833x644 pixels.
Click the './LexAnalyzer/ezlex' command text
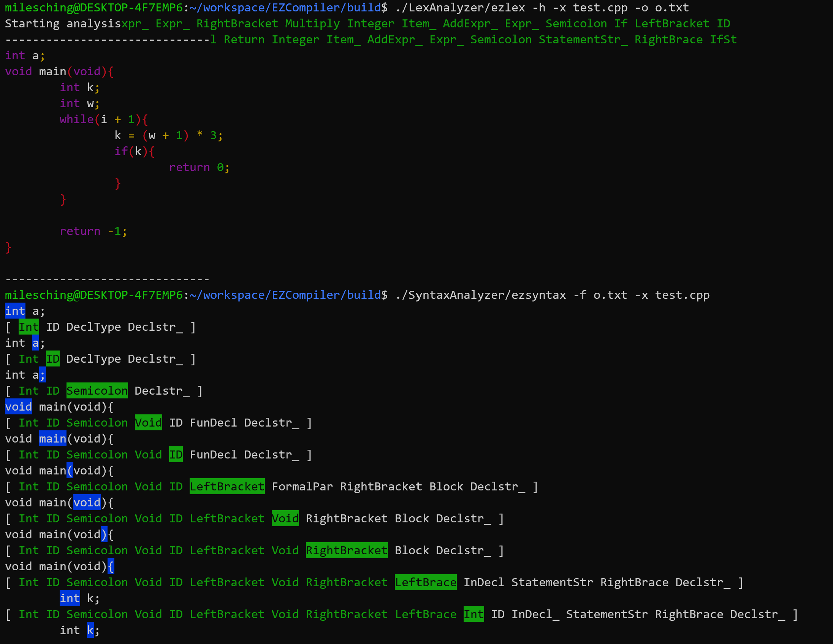coord(460,8)
